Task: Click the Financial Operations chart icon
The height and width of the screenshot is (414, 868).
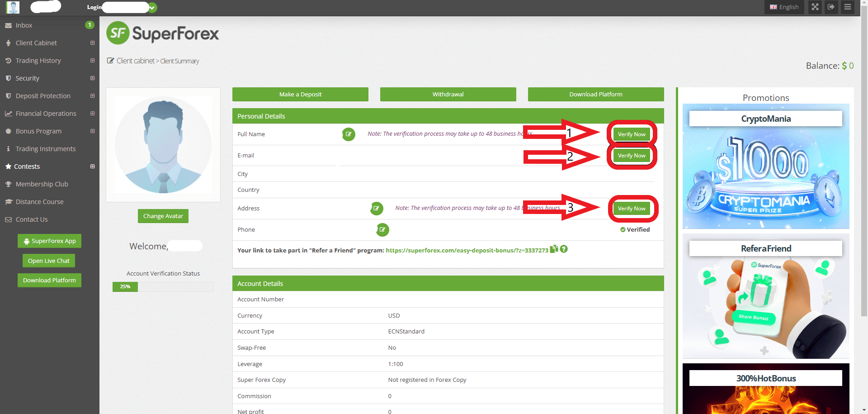Action: 8,114
